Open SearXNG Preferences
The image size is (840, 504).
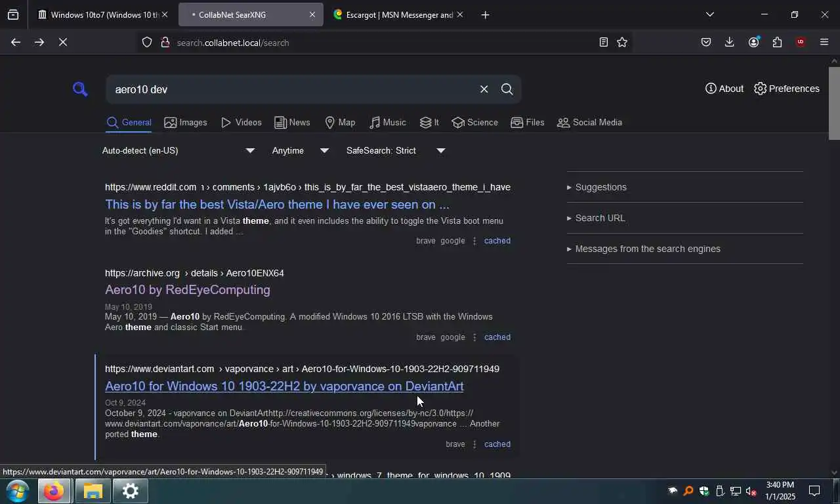point(787,89)
